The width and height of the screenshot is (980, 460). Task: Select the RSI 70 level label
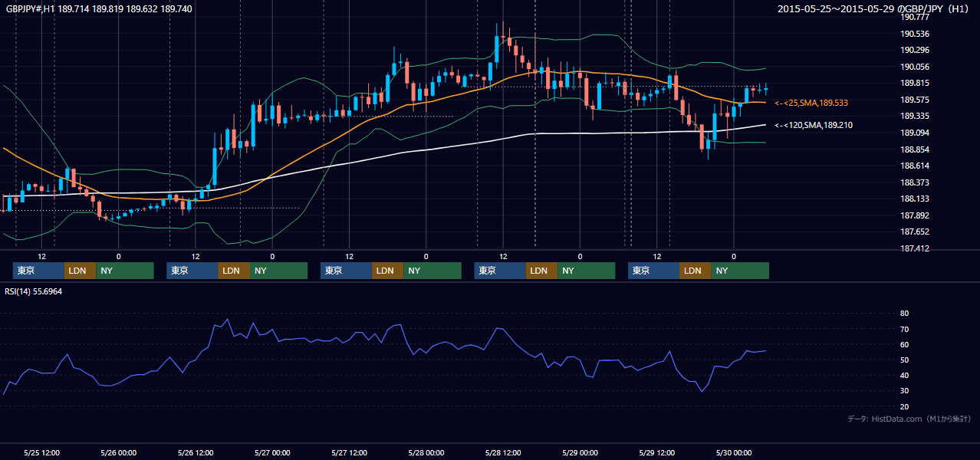tap(904, 329)
